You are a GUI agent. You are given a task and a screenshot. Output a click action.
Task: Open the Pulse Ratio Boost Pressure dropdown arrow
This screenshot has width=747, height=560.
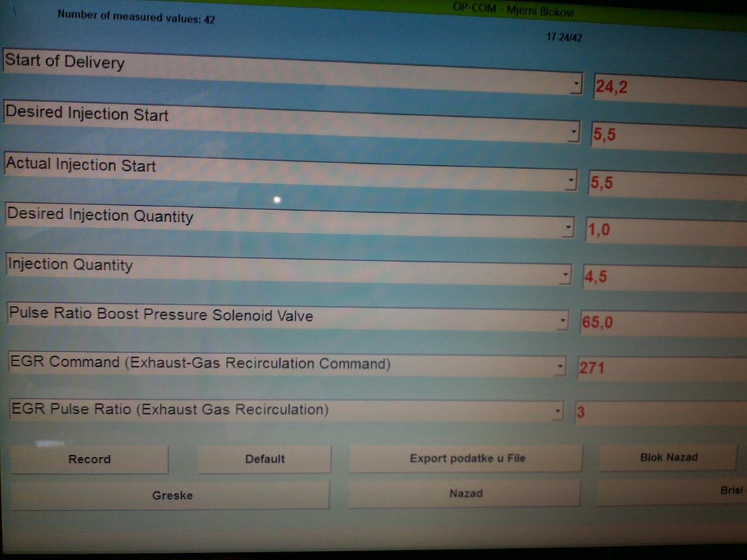563,321
